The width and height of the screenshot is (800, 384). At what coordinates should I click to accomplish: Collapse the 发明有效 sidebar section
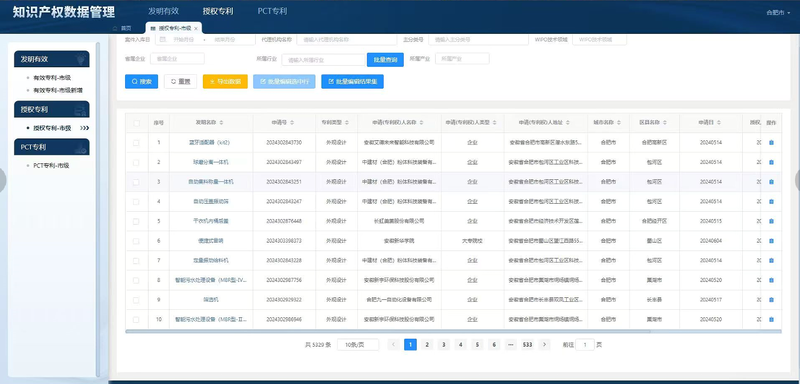click(51, 59)
